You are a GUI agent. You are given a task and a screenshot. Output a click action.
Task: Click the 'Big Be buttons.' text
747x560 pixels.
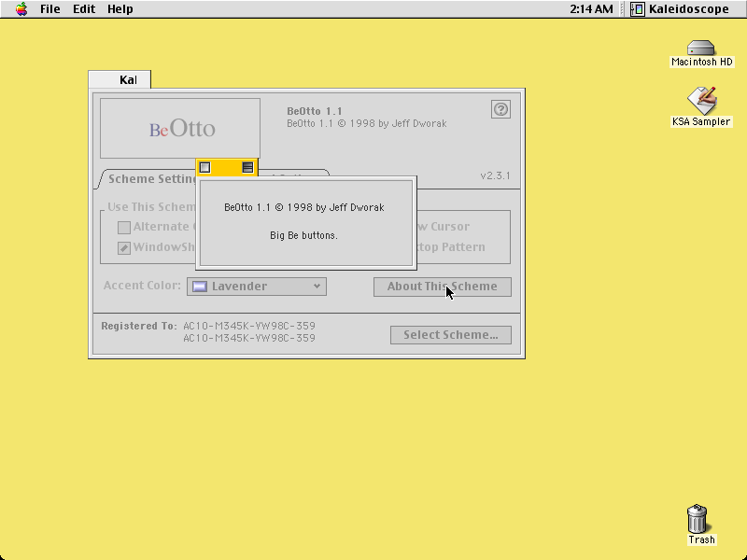pos(304,235)
